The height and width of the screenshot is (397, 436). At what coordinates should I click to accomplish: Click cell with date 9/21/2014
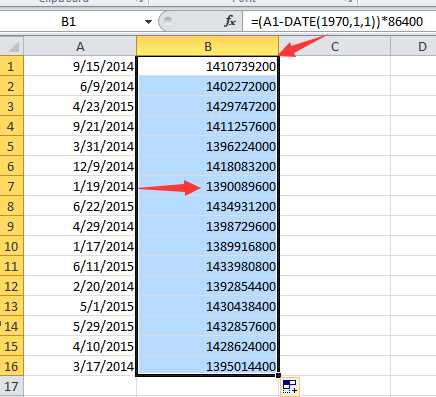click(x=80, y=126)
